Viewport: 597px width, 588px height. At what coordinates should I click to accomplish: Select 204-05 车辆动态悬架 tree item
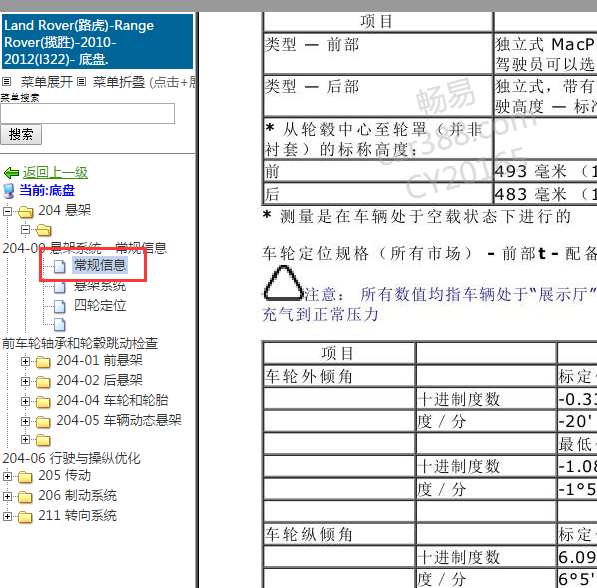coord(119,420)
